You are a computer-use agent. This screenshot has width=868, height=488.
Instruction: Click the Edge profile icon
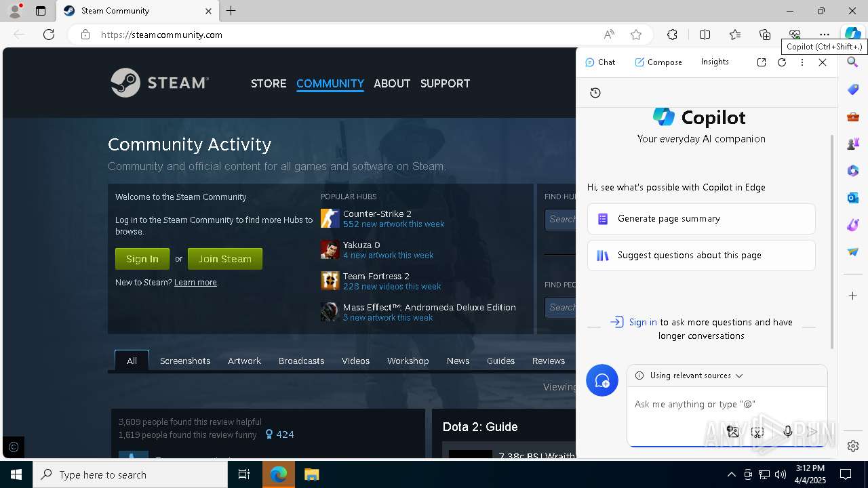coord(14,11)
